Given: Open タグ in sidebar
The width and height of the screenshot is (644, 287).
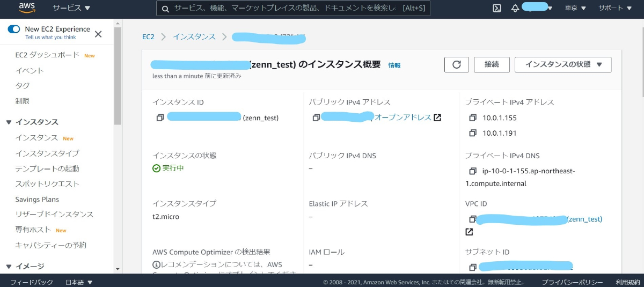Looking at the screenshot, I should click(x=23, y=85).
